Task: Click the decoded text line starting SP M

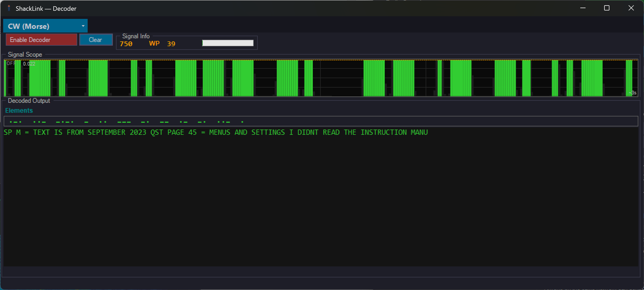Action: pyautogui.click(x=216, y=132)
